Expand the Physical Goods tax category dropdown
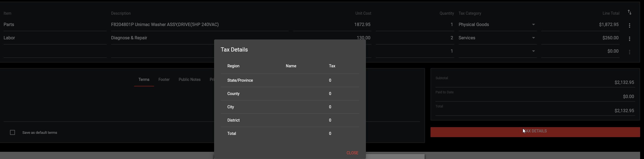Screen dimensions: 644x159 tap(497, 25)
